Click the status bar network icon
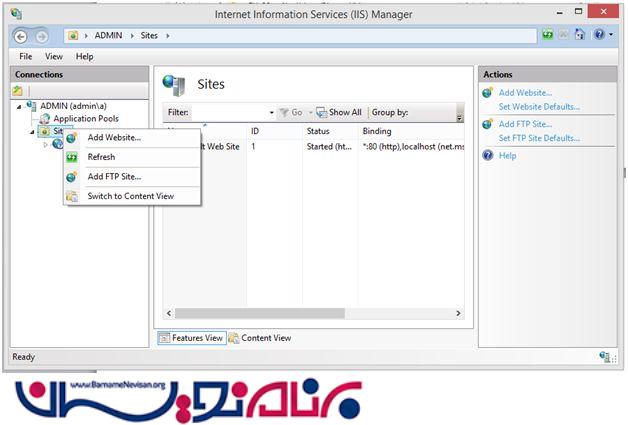Viewport: 628px width, 425px height. (x=605, y=356)
